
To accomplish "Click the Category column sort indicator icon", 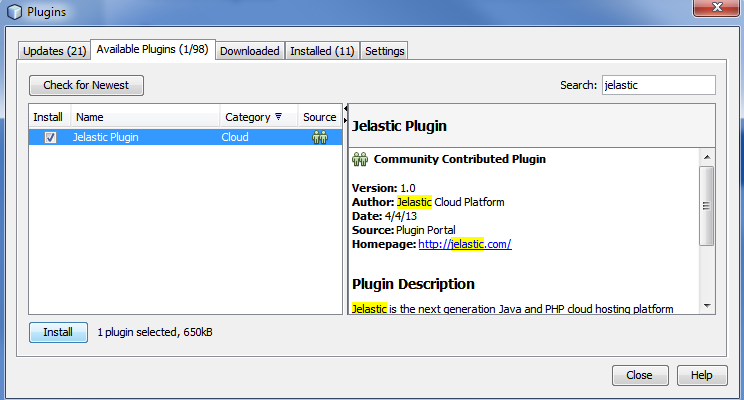I will tap(279, 117).
